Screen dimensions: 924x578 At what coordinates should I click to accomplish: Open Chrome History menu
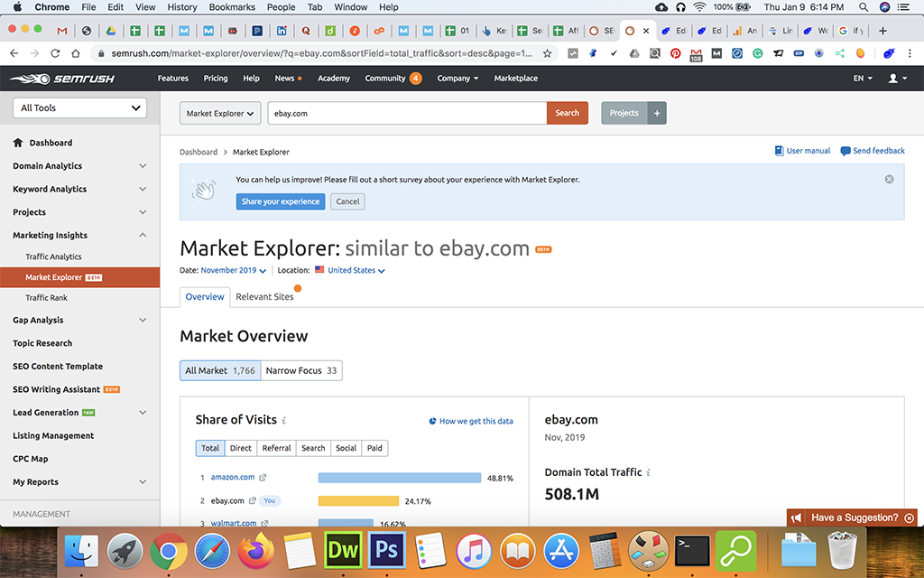[182, 7]
